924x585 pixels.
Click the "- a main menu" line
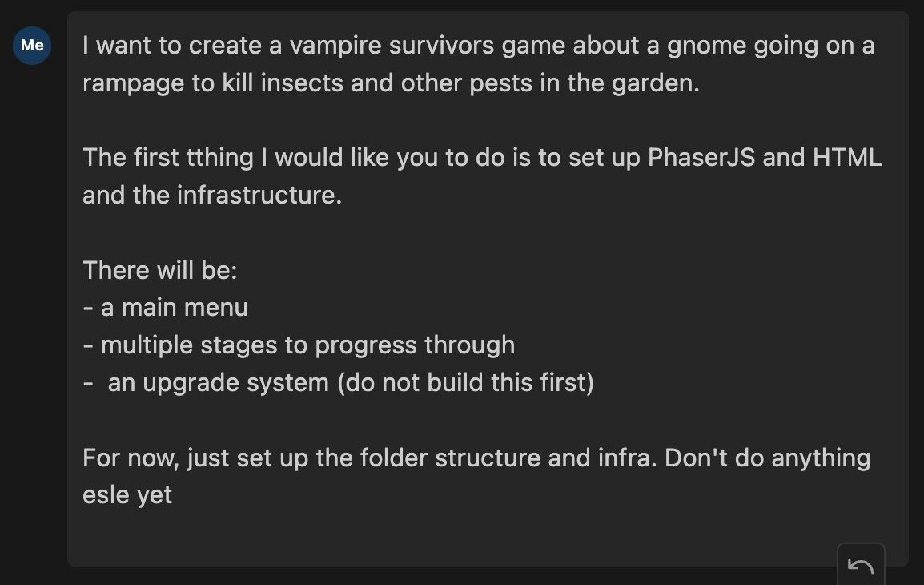166,307
